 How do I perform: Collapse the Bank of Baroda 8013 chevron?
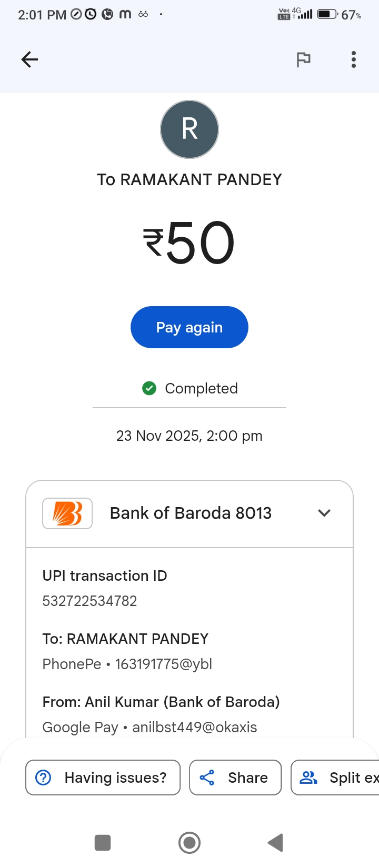[x=324, y=513]
